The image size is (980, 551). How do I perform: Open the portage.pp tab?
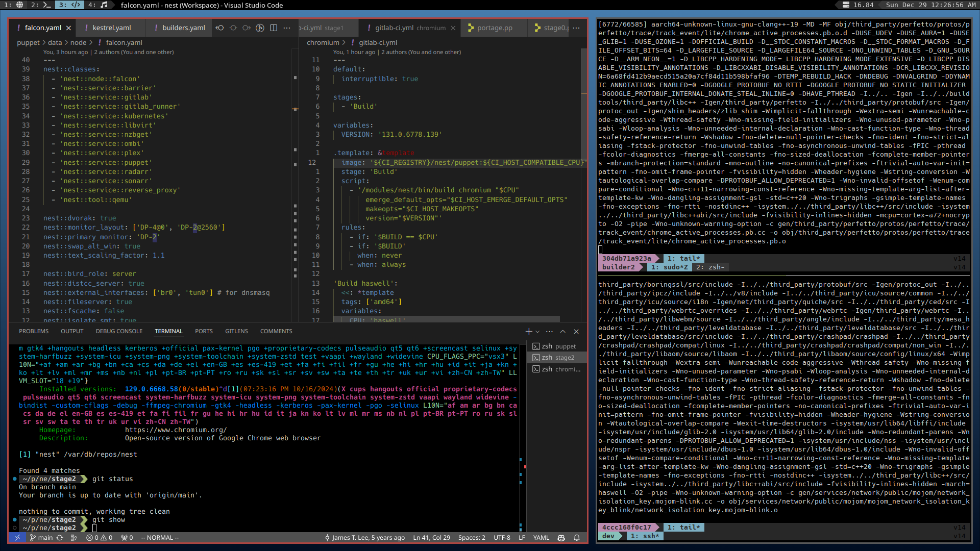tap(494, 28)
